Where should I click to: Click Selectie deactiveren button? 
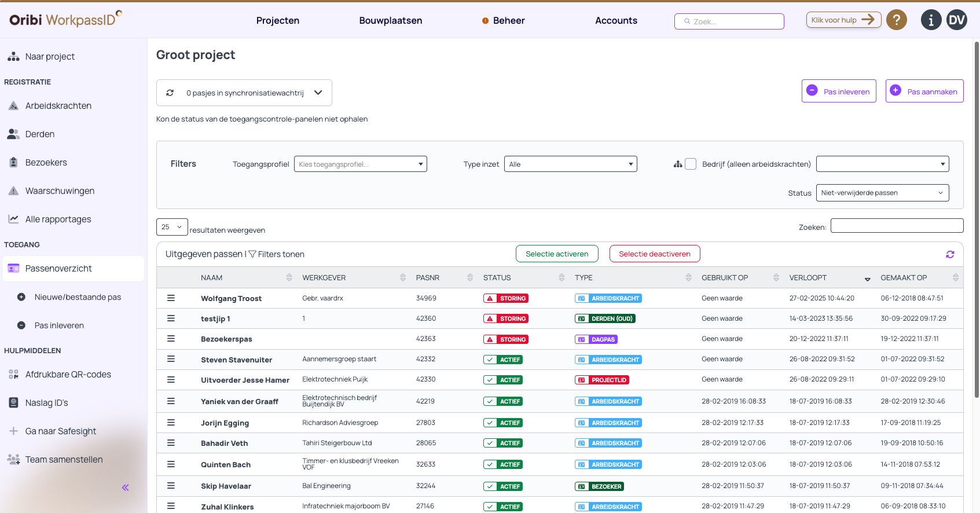654,254
